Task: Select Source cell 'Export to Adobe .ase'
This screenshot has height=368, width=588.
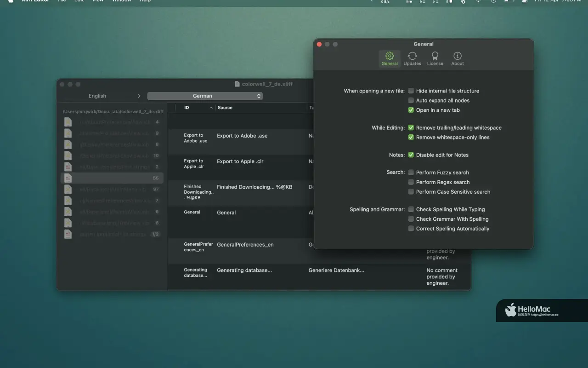Action: (x=242, y=136)
